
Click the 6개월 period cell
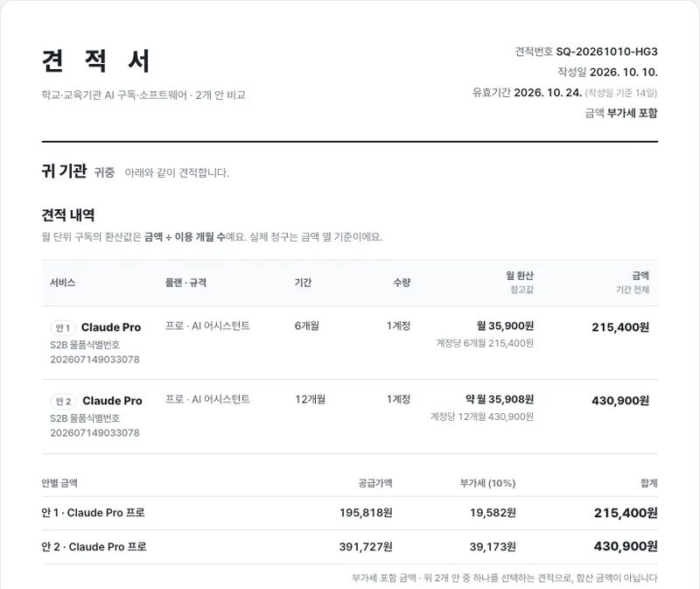(x=307, y=326)
